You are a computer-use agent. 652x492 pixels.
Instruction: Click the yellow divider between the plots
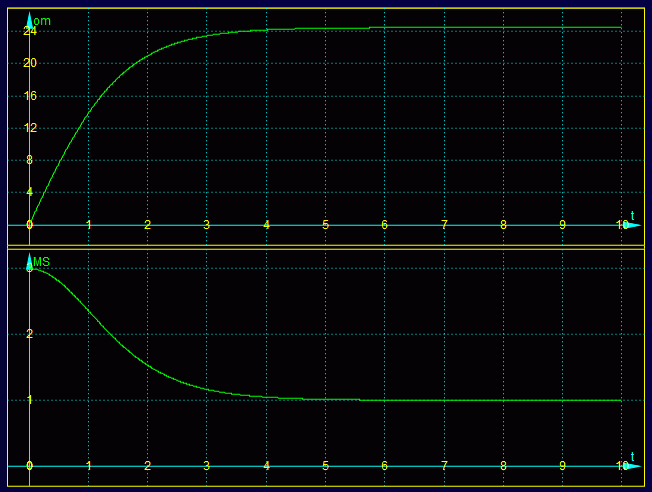click(x=326, y=245)
